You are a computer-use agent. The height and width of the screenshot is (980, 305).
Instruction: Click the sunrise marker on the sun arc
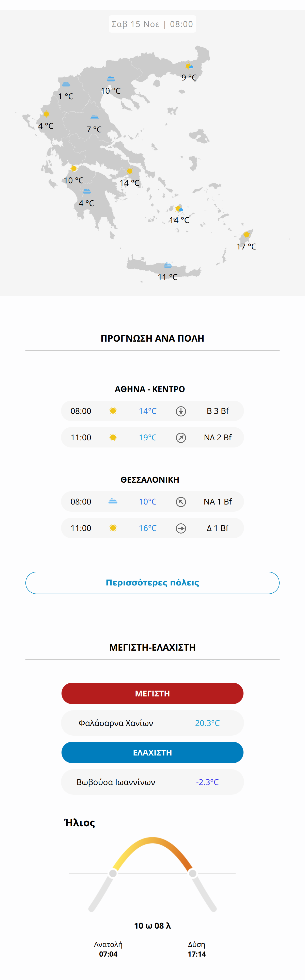[113, 873]
